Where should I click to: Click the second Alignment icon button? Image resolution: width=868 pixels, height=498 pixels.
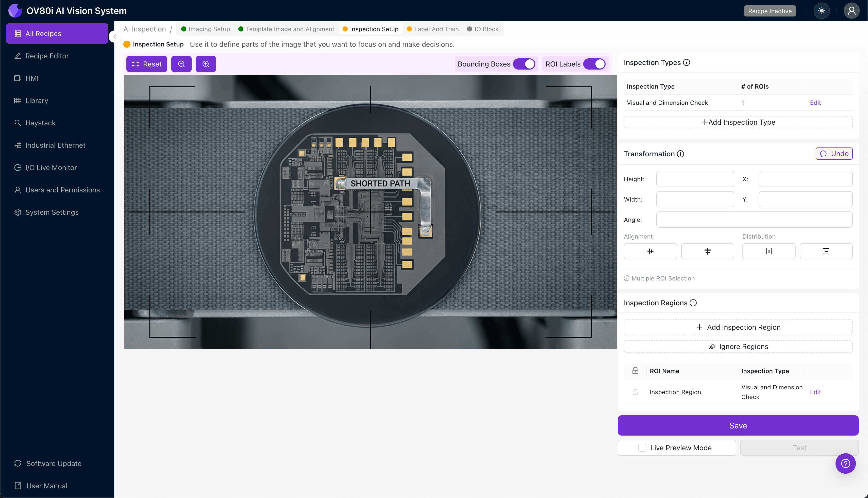707,251
